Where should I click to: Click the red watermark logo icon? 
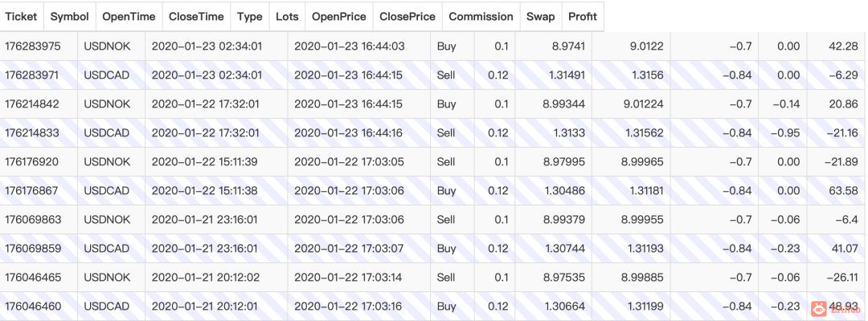817,307
